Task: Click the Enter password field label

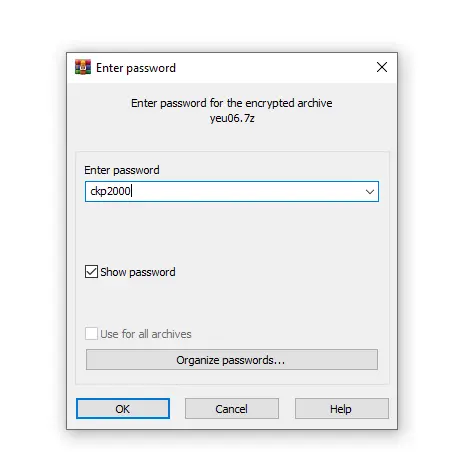Action: [x=122, y=170]
